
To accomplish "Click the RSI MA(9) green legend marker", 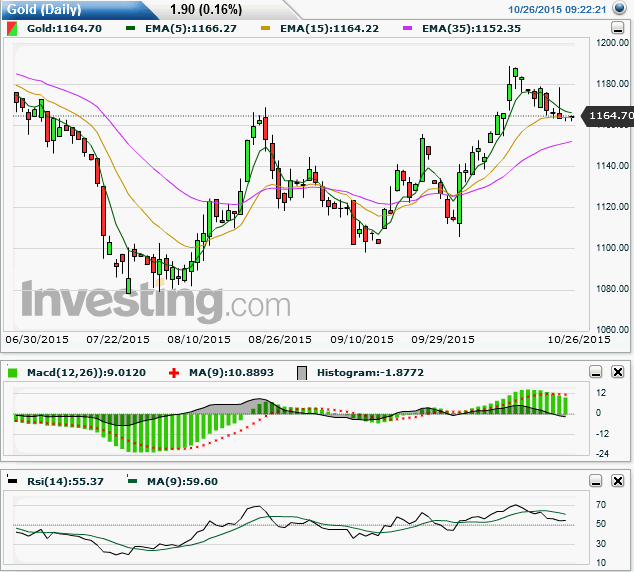I will (132, 481).
